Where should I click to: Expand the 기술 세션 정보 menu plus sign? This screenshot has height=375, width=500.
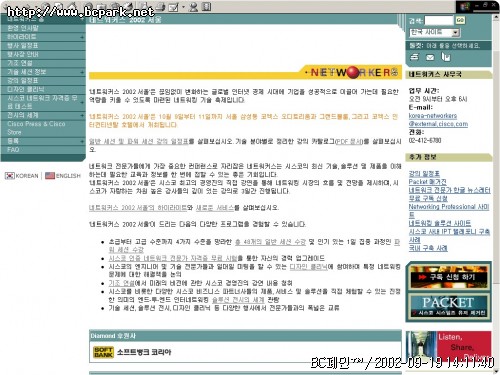82,72
